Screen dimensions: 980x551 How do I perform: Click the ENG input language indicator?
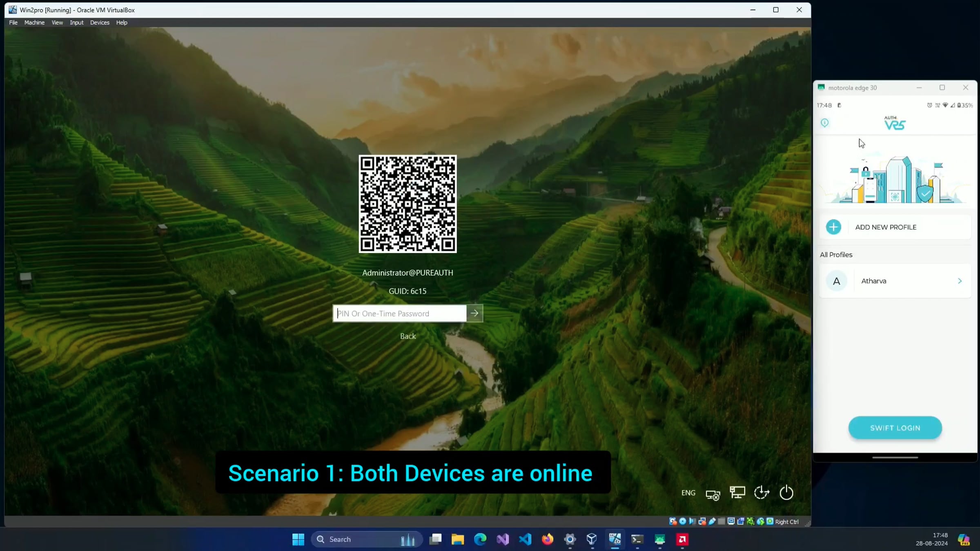(x=688, y=493)
